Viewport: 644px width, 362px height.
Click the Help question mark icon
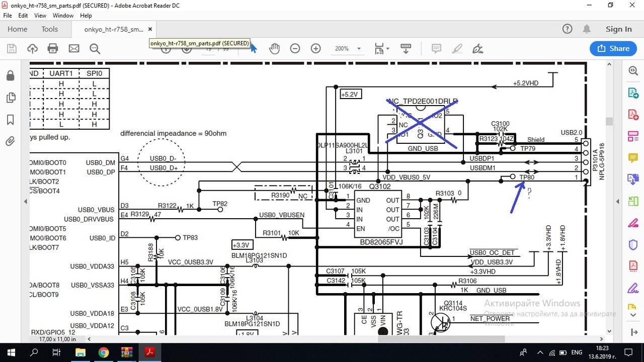(x=567, y=29)
